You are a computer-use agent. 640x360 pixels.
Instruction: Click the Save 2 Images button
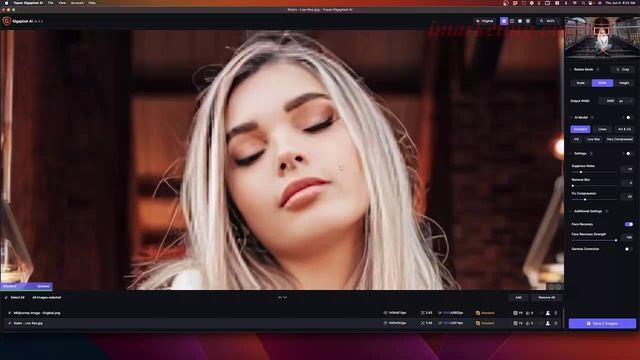(x=602, y=323)
